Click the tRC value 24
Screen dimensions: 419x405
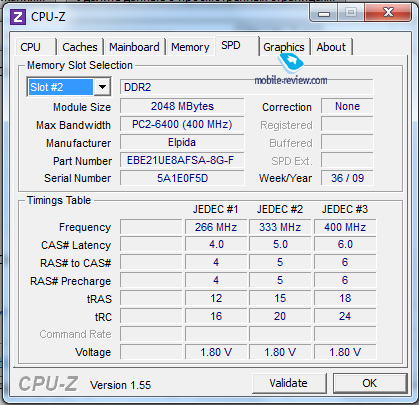point(345,316)
